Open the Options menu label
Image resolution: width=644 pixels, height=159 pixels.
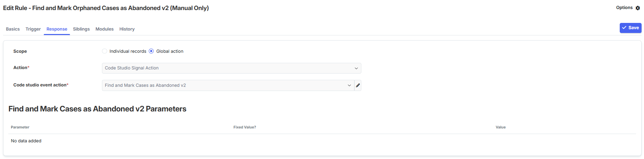tap(624, 8)
